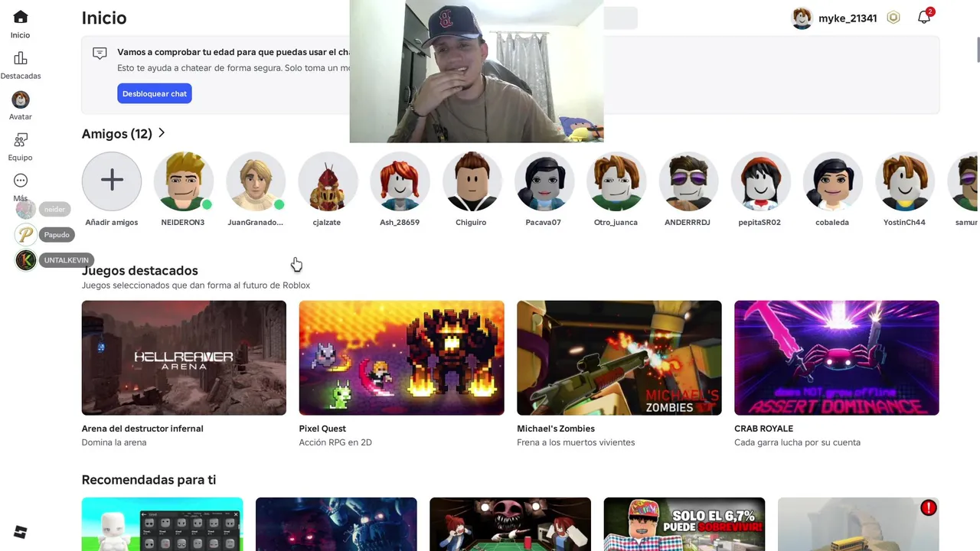Open NEIDERON3 friend avatar

[184, 181]
